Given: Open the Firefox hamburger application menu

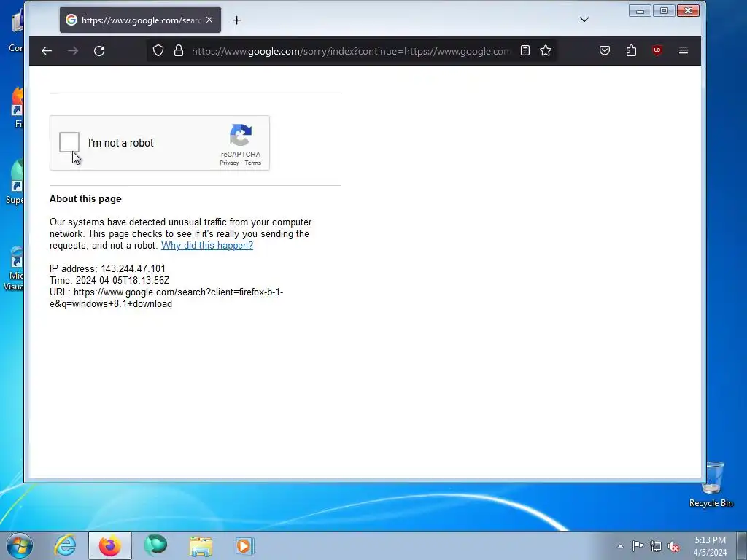Looking at the screenshot, I should click(x=684, y=50).
